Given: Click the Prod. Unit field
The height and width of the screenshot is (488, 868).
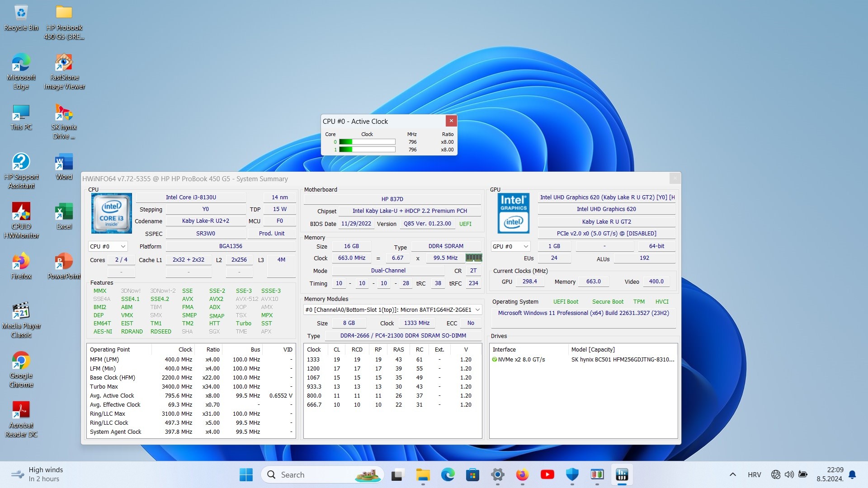Looking at the screenshot, I should (x=272, y=234).
